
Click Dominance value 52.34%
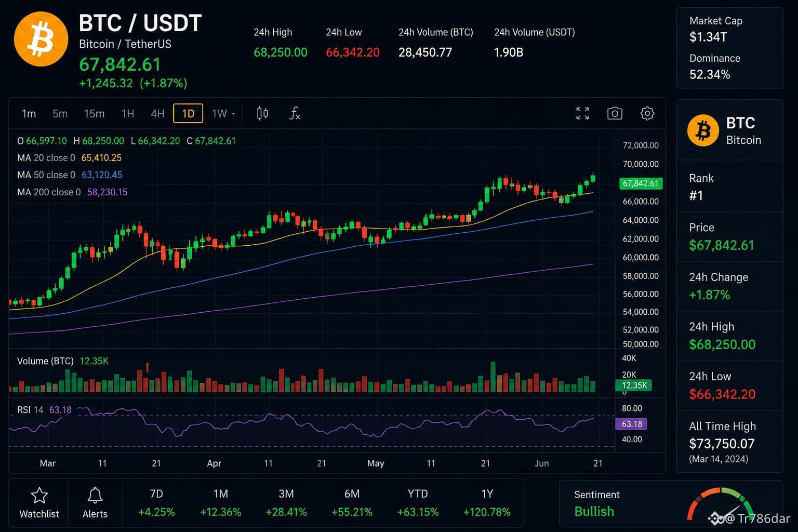(x=710, y=74)
